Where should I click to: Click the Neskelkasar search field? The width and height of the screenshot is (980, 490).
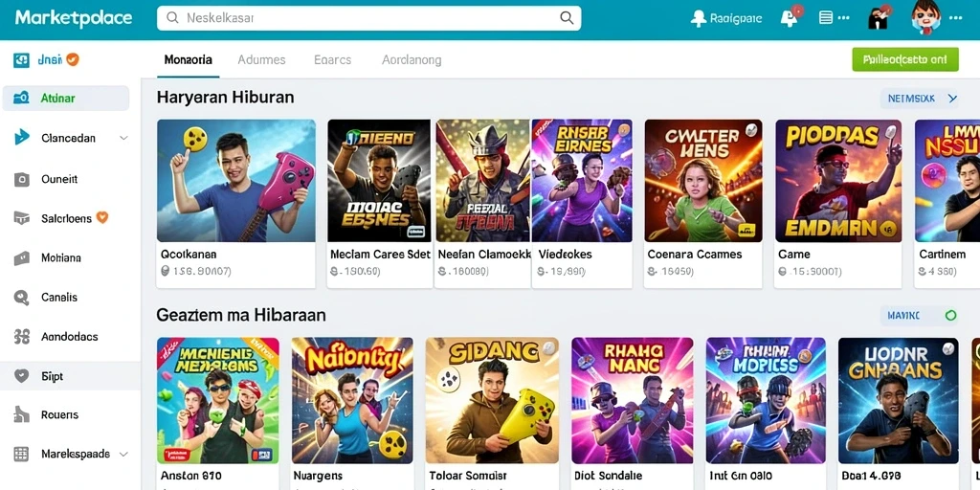tap(368, 18)
